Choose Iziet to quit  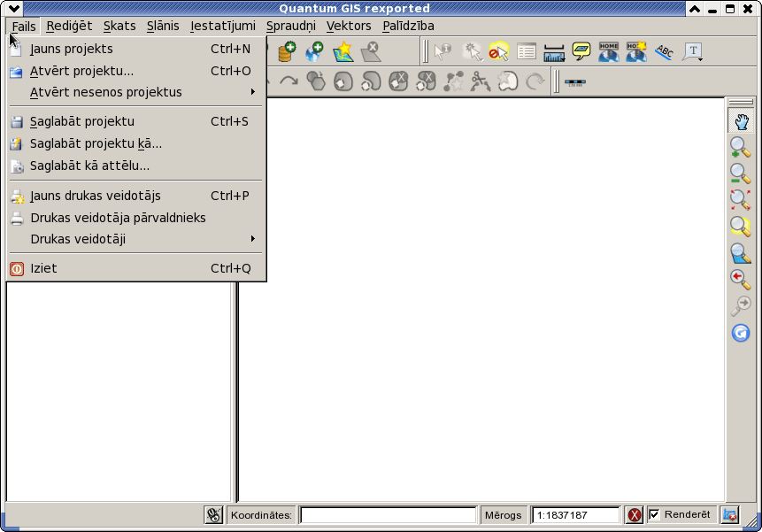(136, 268)
